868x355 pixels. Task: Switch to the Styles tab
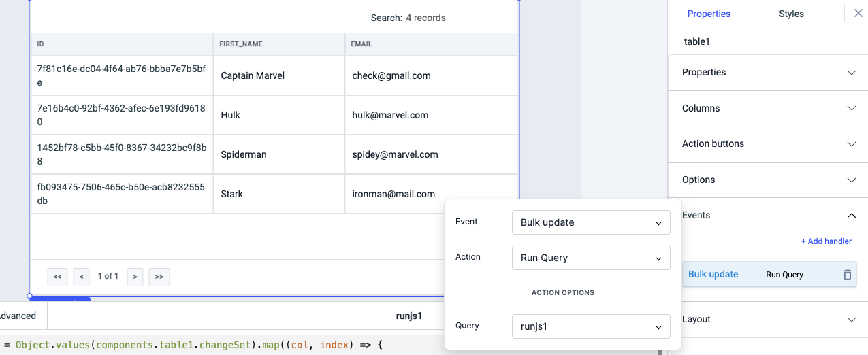(791, 14)
